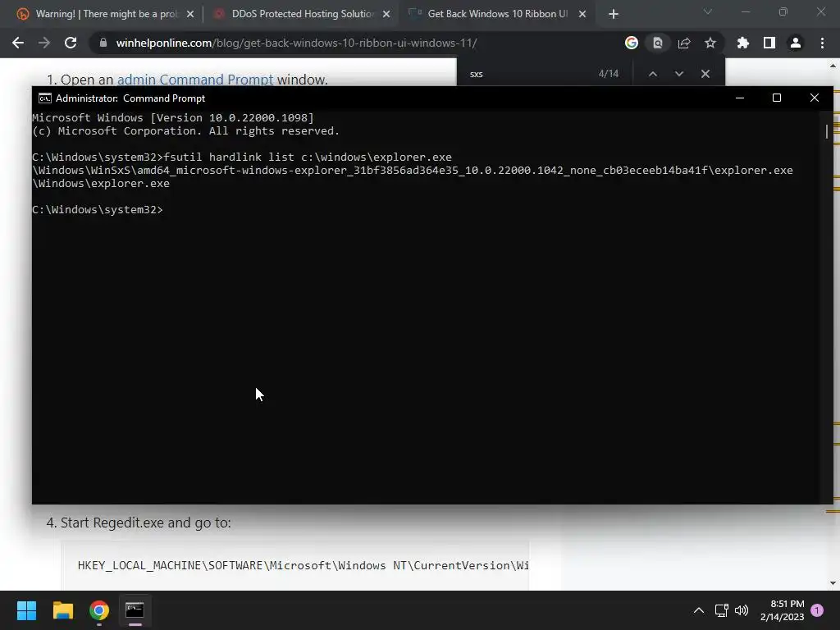The height and width of the screenshot is (630, 840).
Task: Click the Chrome taskbar icon
Action: pyautogui.click(x=99, y=610)
